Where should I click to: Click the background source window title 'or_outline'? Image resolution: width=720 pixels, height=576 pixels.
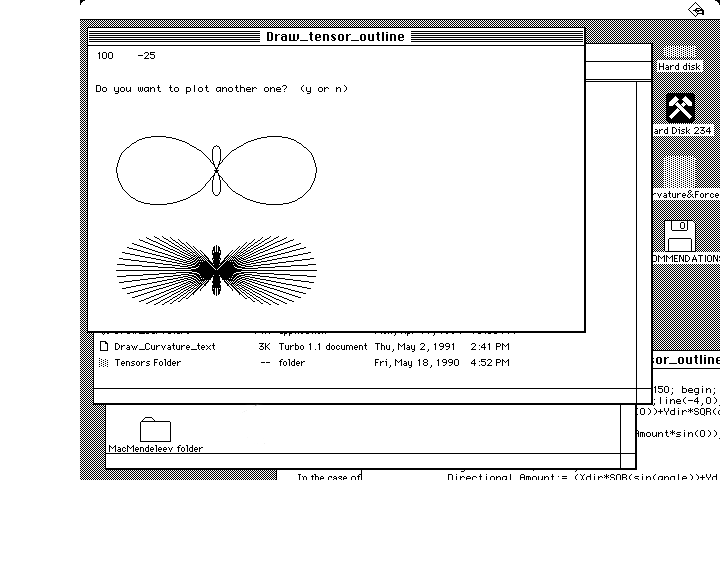tap(686, 360)
